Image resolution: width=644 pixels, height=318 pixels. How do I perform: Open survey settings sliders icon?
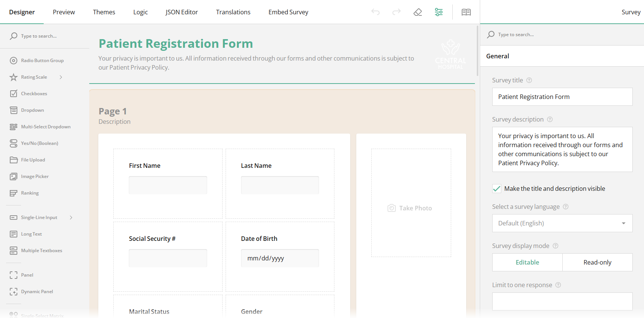tap(439, 12)
